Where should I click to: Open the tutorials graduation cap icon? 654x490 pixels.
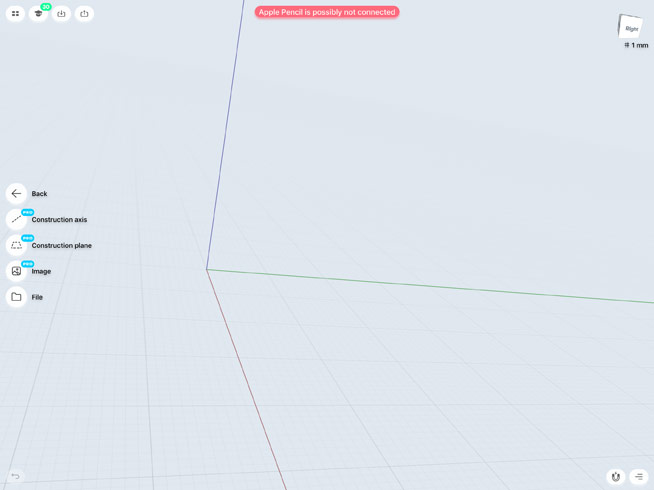point(38,14)
